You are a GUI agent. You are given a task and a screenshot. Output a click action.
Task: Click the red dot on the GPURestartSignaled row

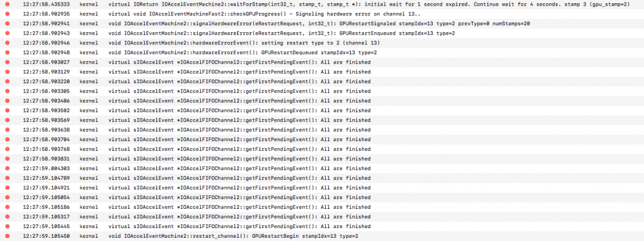pos(7,23)
